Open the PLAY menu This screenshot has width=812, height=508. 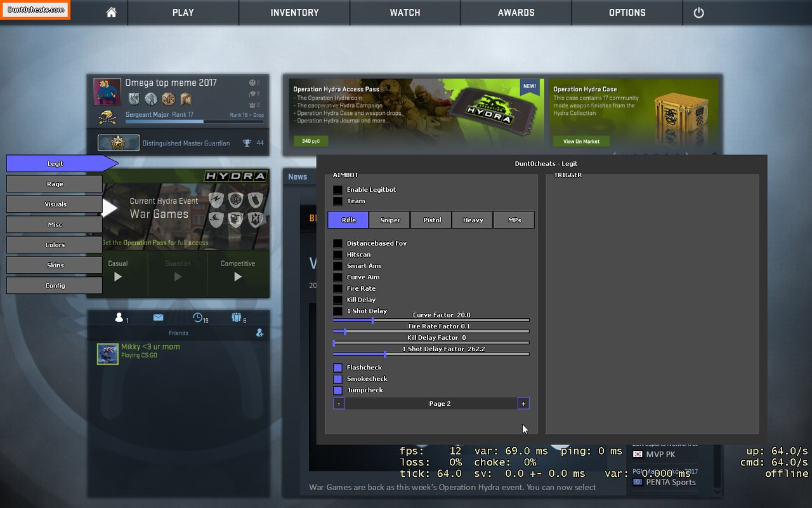[x=183, y=13]
